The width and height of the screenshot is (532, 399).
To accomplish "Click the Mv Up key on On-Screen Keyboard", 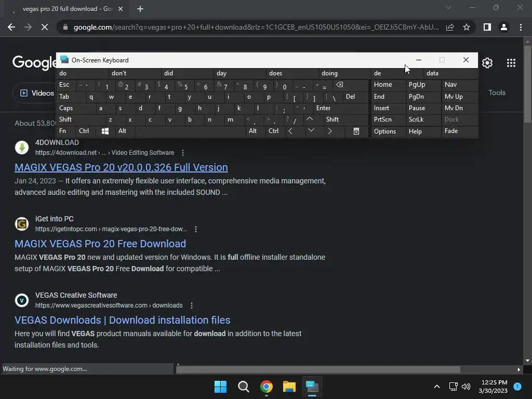I will coord(460,97).
